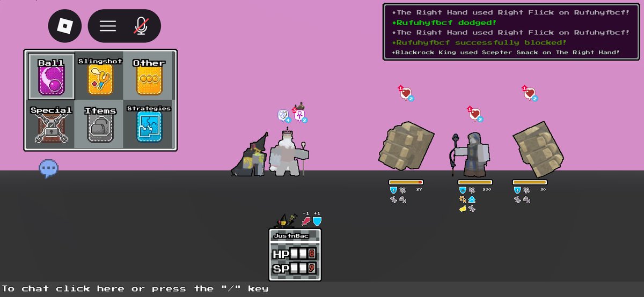Click the blue shield buff above king
Image resolution: width=644 pixels, height=297 pixels.
pos(283,115)
